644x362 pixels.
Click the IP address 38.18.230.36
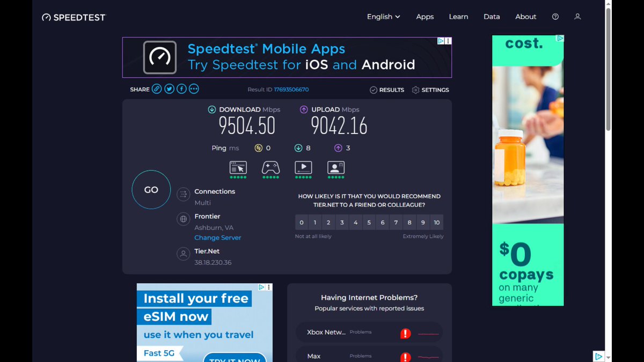(213, 262)
